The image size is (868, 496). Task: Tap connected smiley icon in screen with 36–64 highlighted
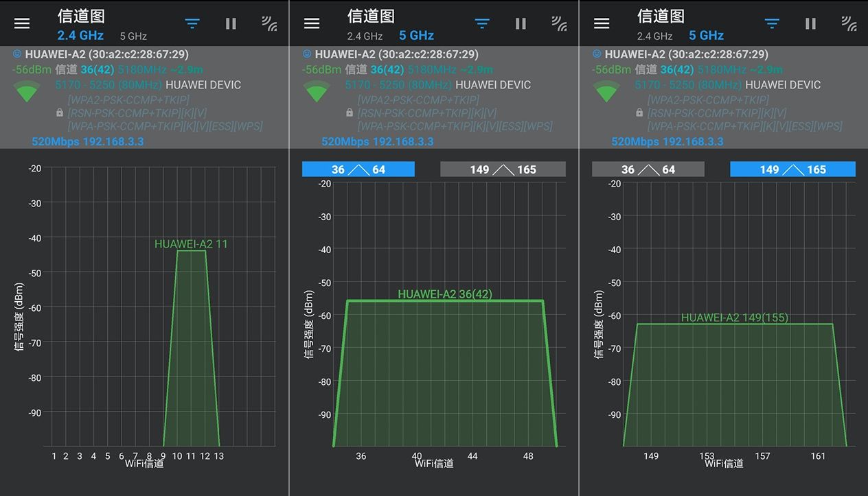click(x=307, y=54)
